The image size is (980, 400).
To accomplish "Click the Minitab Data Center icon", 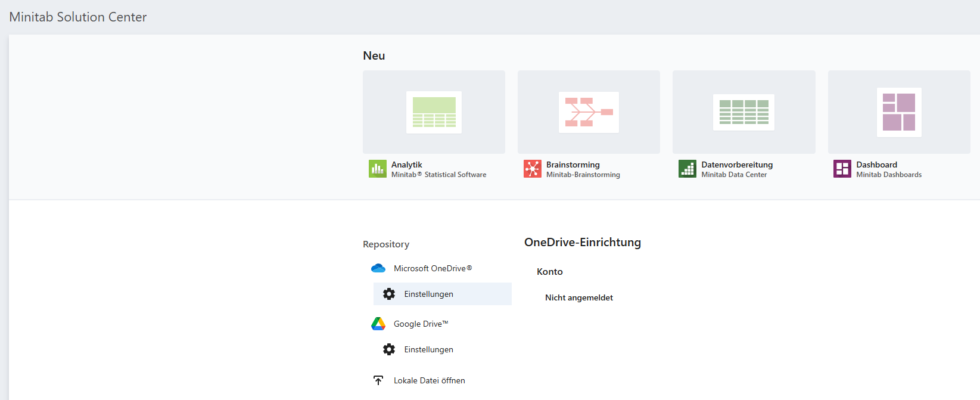I will coord(687,169).
